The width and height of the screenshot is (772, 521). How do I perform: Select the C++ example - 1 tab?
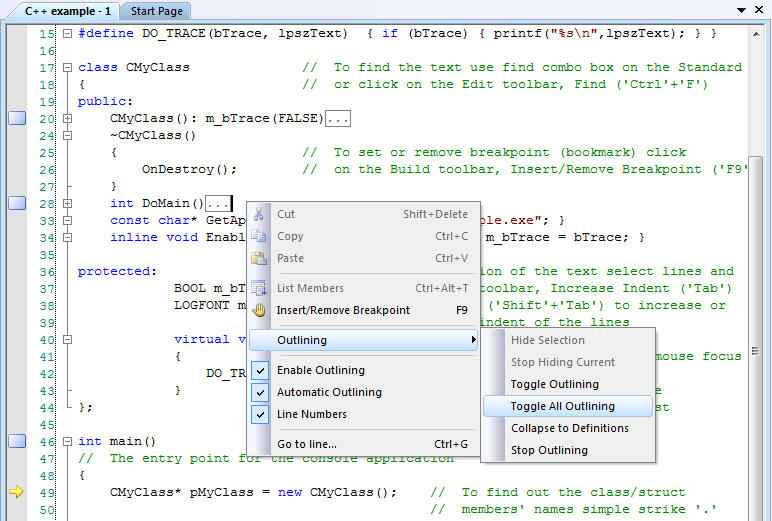67,11
